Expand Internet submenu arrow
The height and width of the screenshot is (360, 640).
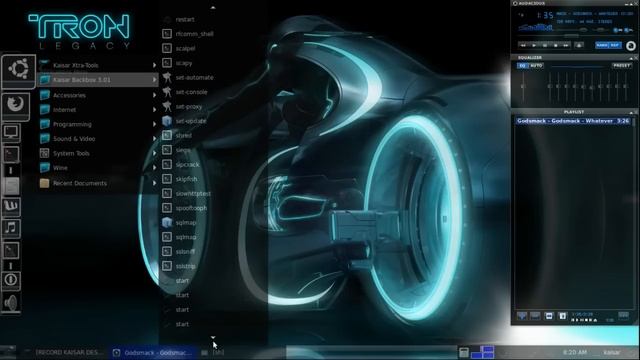pos(154,110)
